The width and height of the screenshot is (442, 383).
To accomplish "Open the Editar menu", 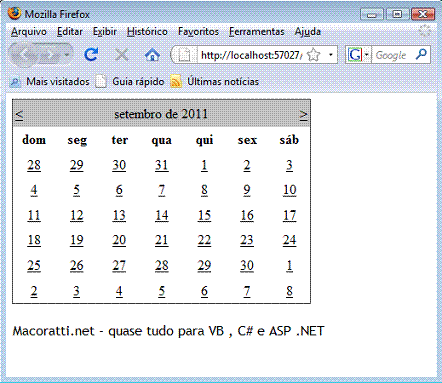I will [70, 32].
